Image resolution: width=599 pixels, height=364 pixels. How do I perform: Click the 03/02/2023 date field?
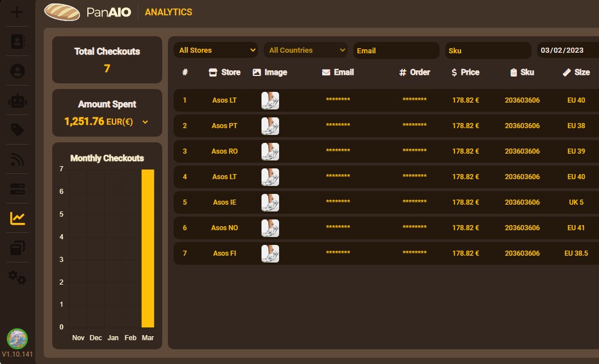568,50
